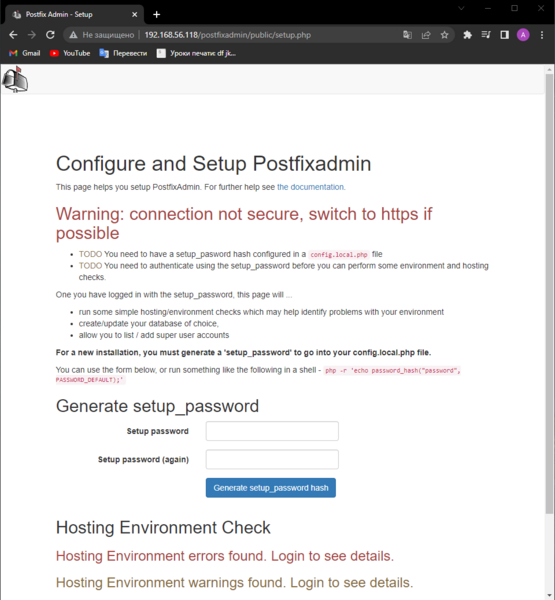The height and width of the screenshot is (600, 555).
Task: Click Generate setup_password hash button
Action: click(271, 488)
